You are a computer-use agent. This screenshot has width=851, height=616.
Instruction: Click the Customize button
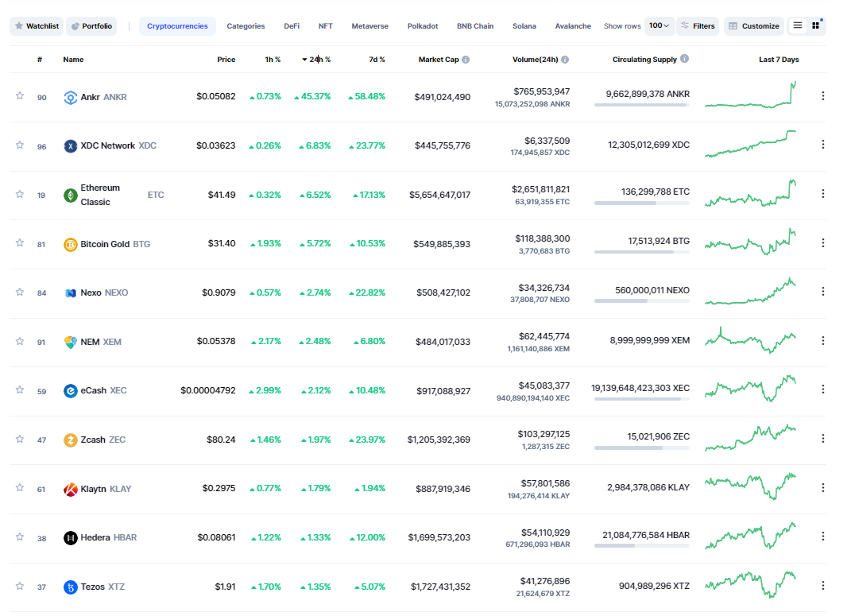coord(754,25)
